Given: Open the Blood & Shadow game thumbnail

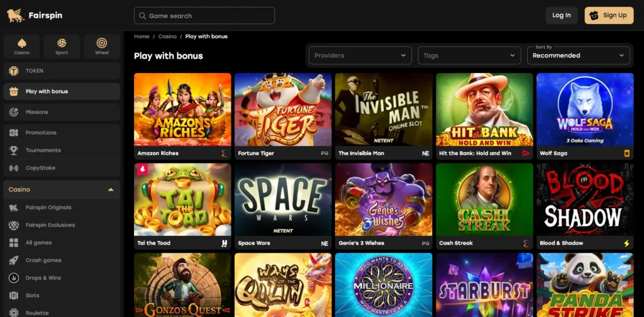Looking at the screenshot, I should pos(585,199).
